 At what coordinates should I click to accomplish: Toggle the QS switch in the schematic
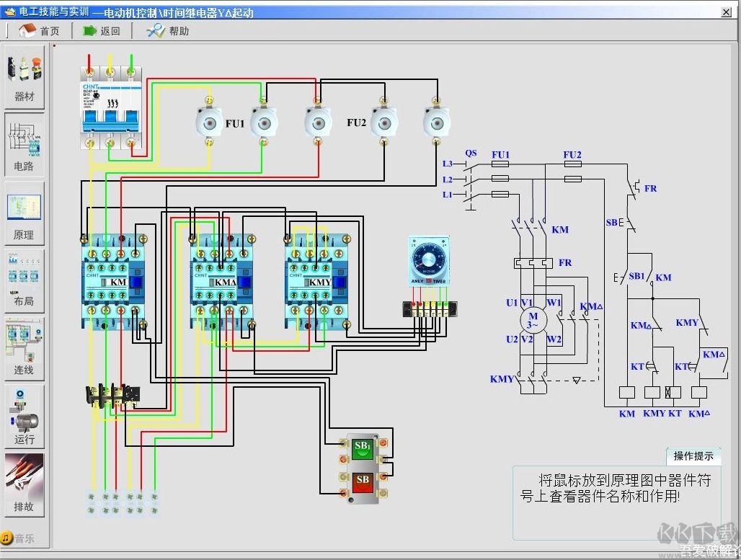[472, 180]
